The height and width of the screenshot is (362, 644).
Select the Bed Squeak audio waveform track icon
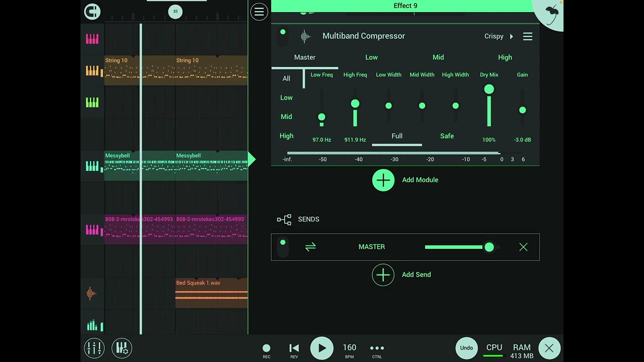[91, 293]
